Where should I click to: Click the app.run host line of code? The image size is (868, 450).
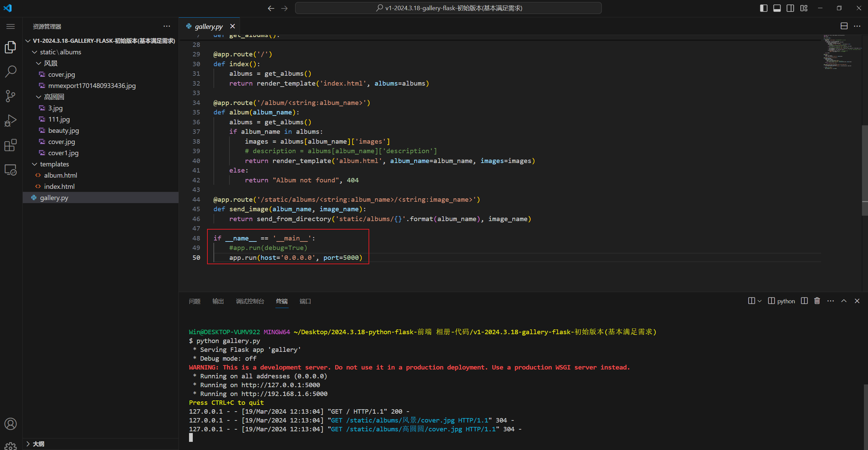tap(296, 257)
